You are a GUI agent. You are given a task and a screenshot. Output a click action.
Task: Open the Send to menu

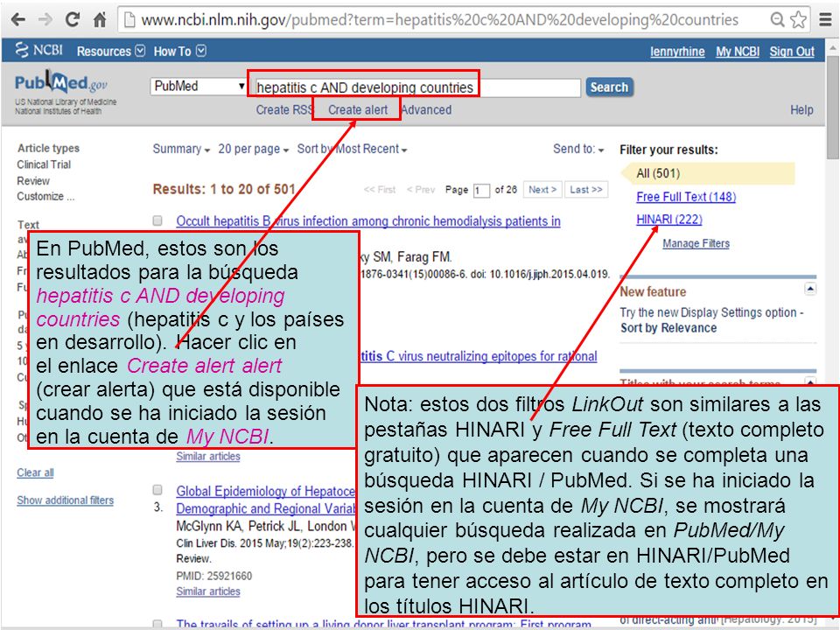click(578, 149)
